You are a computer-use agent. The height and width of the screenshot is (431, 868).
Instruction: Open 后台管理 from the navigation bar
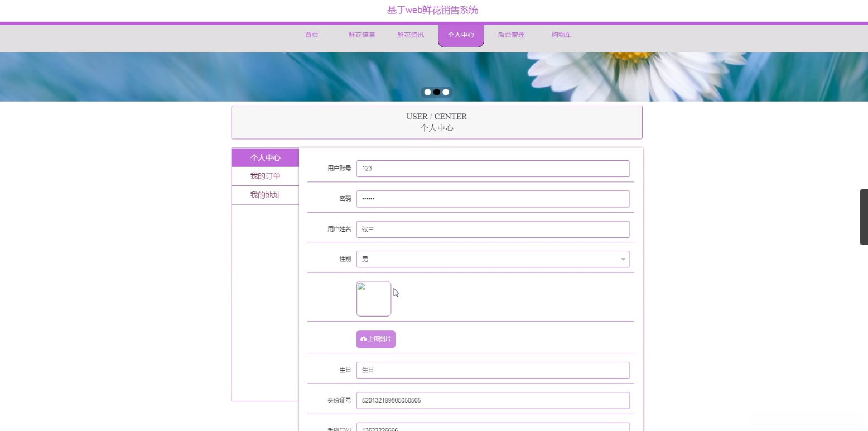coord(511,35)
